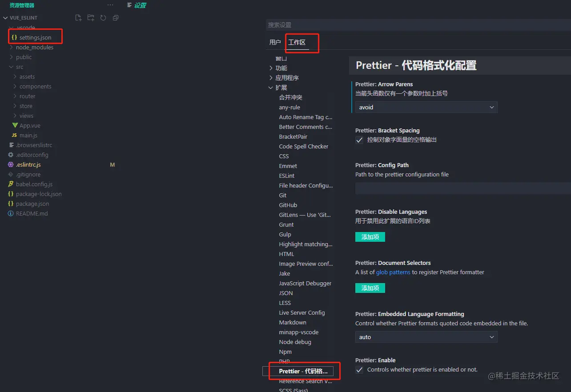Switch to the 工作区 settings tab
The image size is (571, 392).
[297, 42]
